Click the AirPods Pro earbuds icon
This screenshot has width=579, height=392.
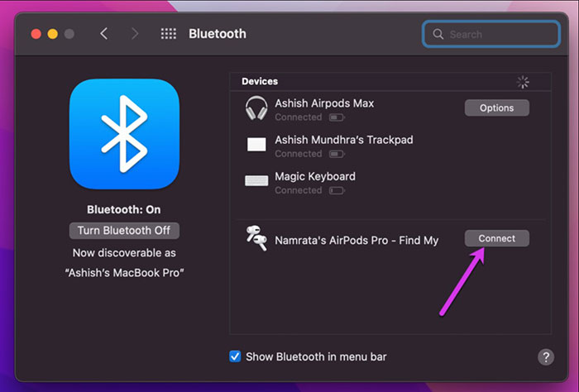256,239
